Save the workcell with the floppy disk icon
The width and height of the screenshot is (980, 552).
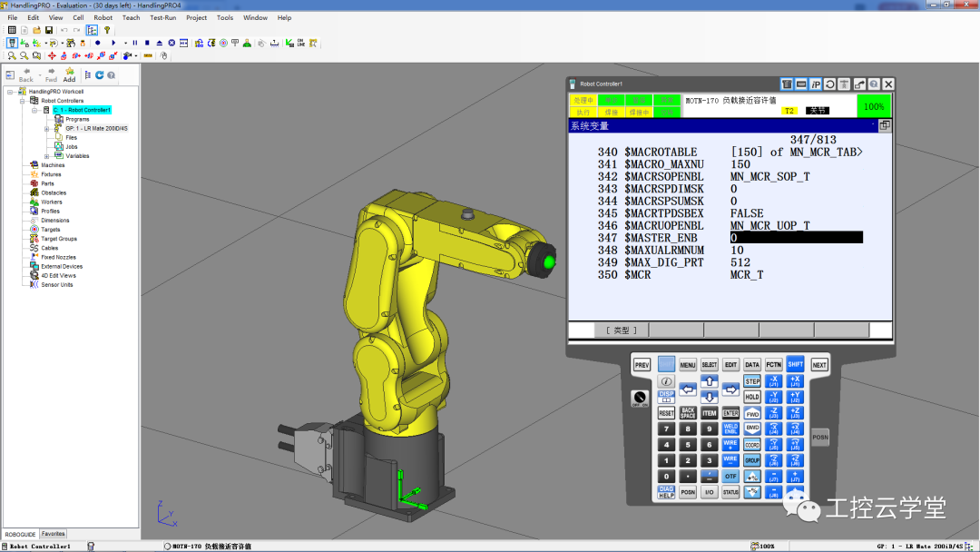(x=49, y=30)
